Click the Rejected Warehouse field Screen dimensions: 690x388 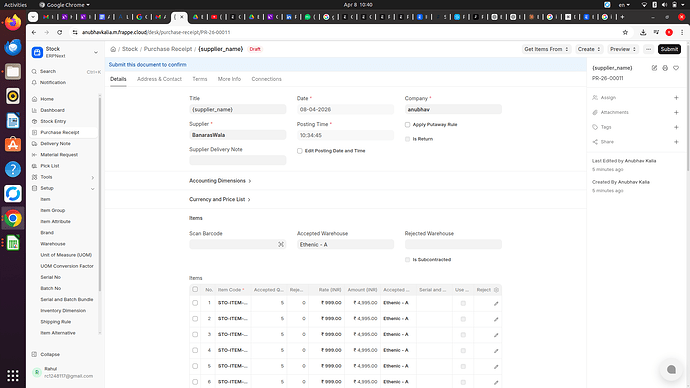pos(453,245)
